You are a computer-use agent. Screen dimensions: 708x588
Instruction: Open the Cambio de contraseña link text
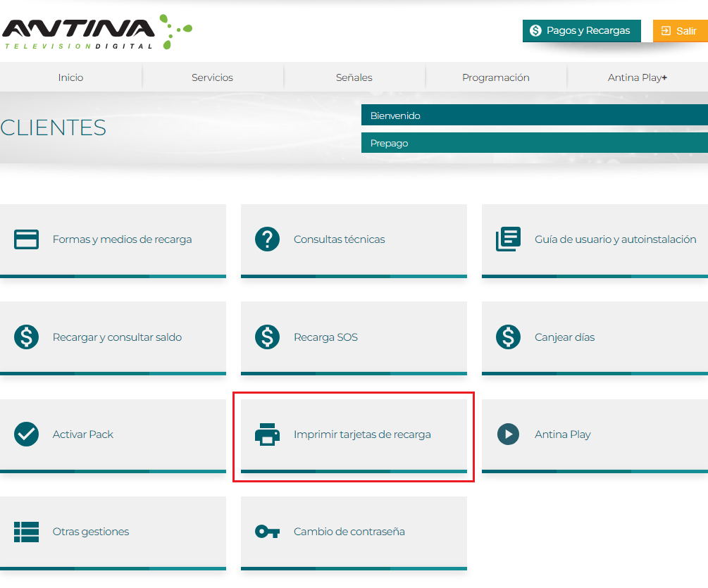349,532
